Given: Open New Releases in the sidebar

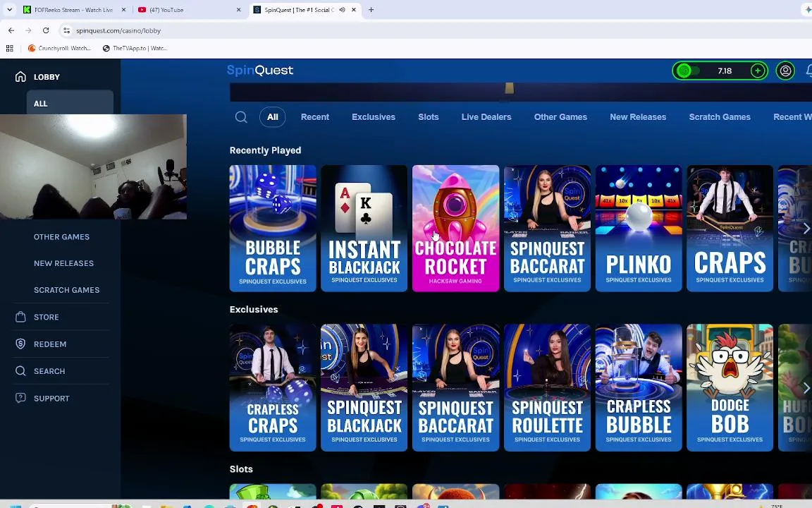Looking at the screenshot, I should [x=63, y=263].
